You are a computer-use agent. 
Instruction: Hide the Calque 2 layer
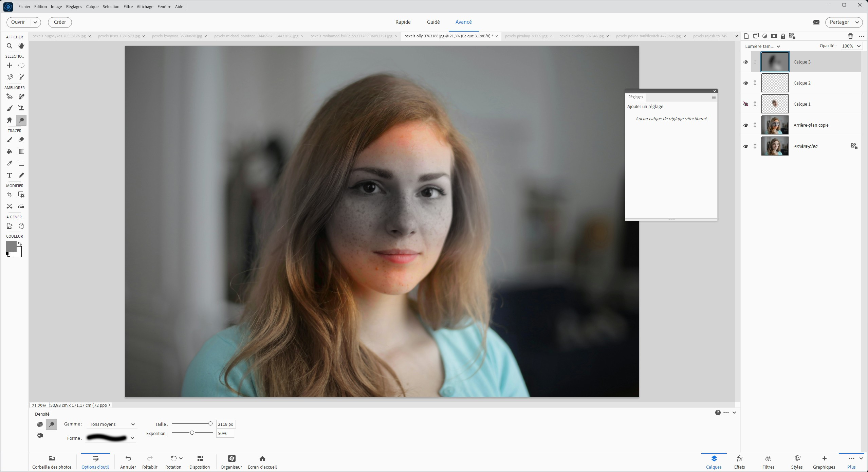click(745, 83)
